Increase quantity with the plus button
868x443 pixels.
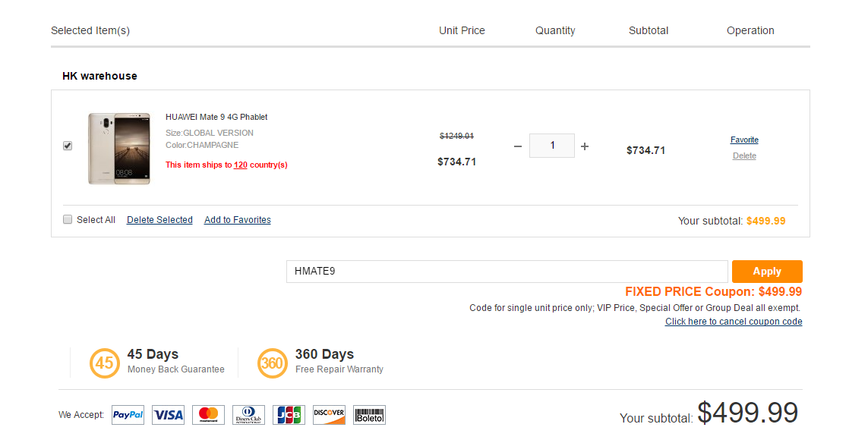click(585, 146)
